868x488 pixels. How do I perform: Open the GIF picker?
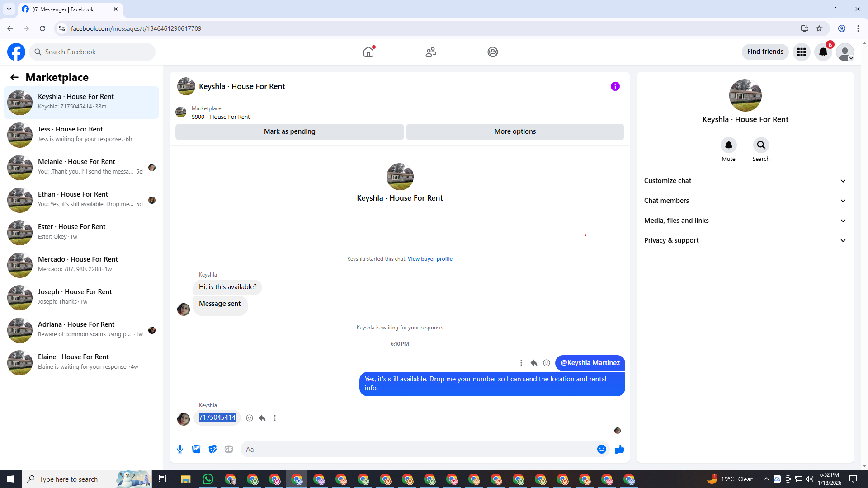point(229,449)
